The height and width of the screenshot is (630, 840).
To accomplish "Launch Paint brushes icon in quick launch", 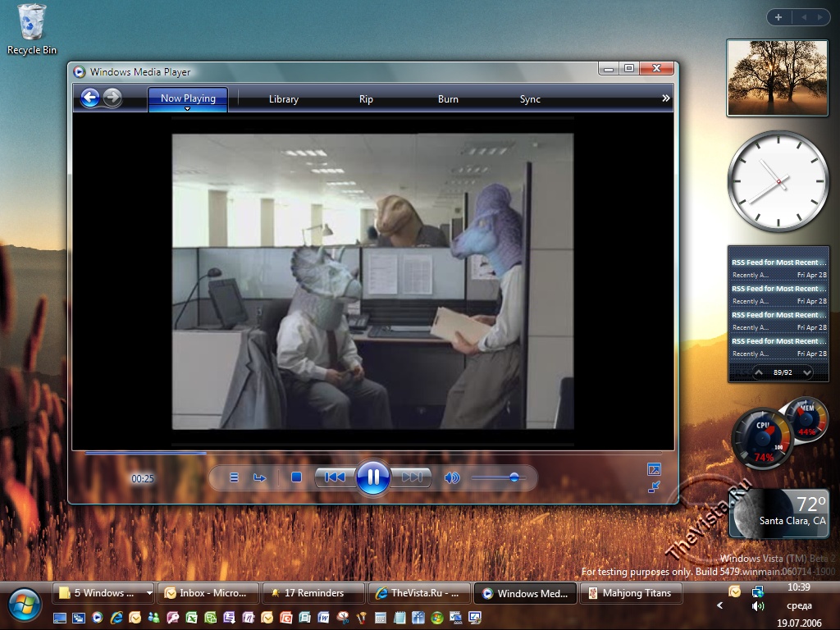I will pos(362,618).
